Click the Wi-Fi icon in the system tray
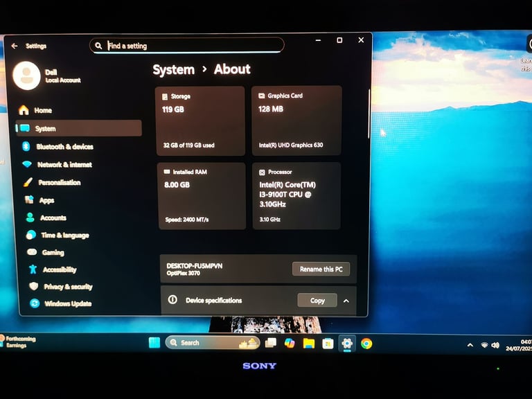The image size is (532, 399). pos(484,345)
